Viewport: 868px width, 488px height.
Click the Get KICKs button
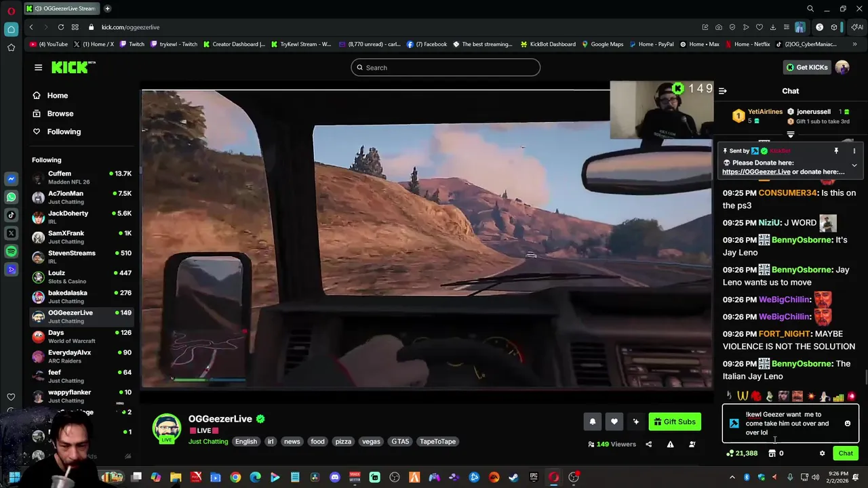click(x=807, y=67)
